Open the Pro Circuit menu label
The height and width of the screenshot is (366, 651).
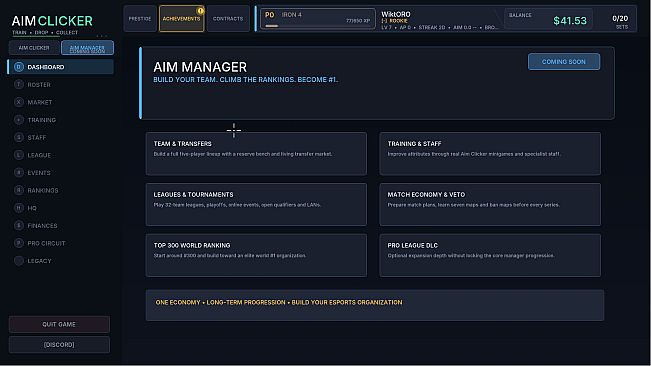pos(46,243)
